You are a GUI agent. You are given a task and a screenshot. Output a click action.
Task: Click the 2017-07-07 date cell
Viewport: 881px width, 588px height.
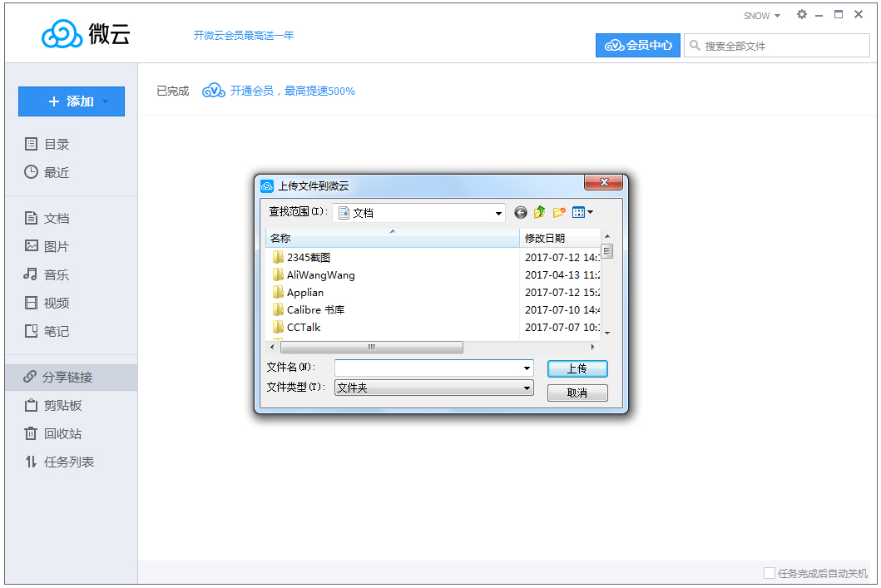pos(562,327)
